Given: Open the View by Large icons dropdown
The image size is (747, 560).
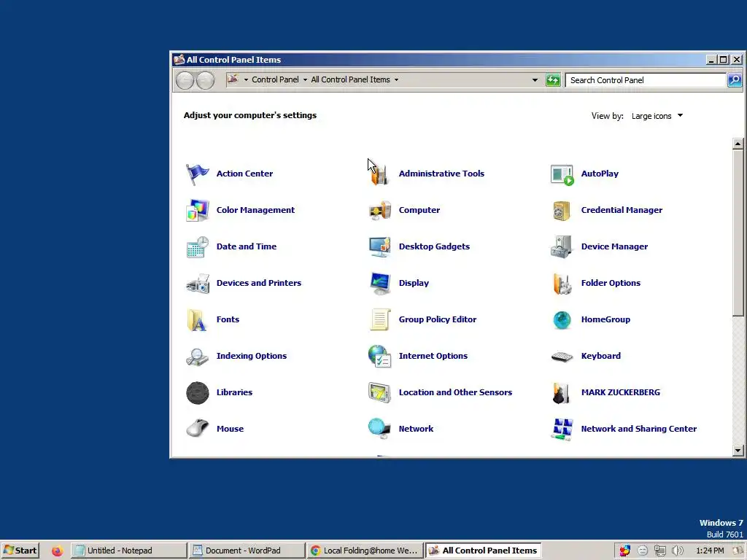Looking at the screenshot, I should (x=657, y=116).
